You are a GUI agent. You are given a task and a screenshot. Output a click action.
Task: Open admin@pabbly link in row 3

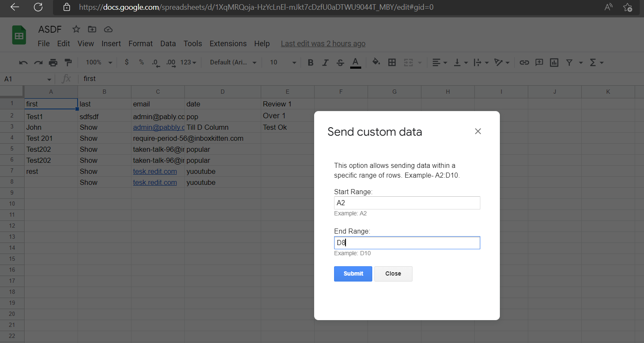point(159,127)
